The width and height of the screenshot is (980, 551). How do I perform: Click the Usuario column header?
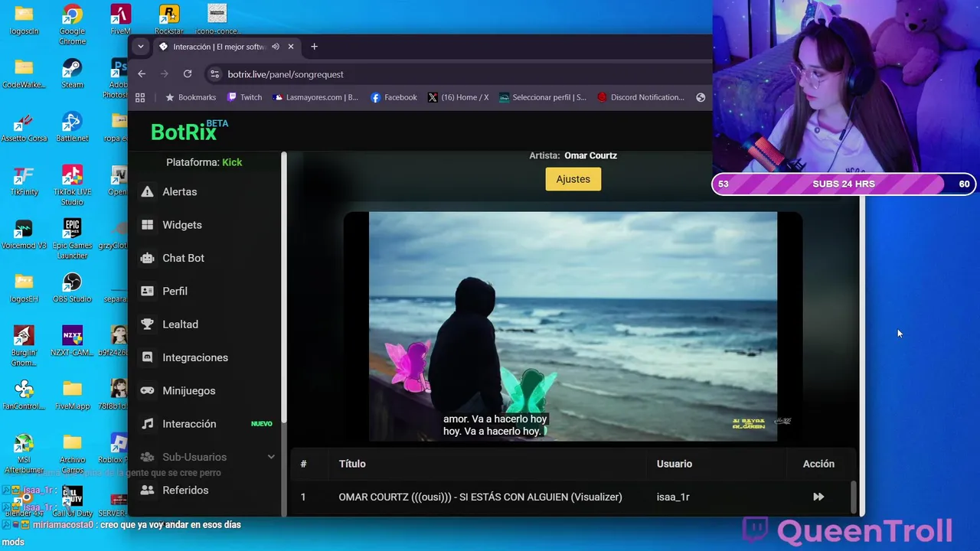pos(675,464)
